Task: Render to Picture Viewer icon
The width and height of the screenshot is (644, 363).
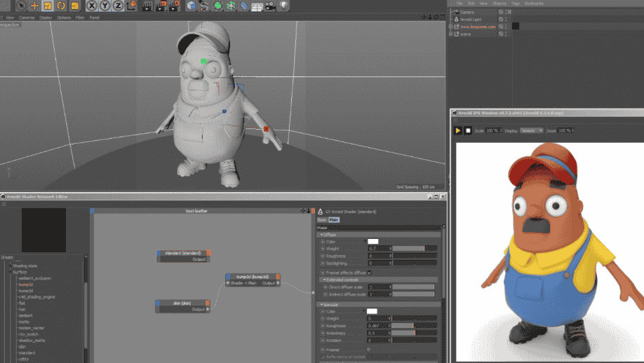Action: click(x=161, y=6)
